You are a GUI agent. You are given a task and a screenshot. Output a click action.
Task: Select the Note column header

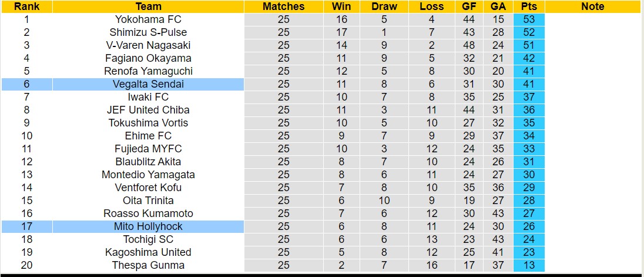pos(592,6)
